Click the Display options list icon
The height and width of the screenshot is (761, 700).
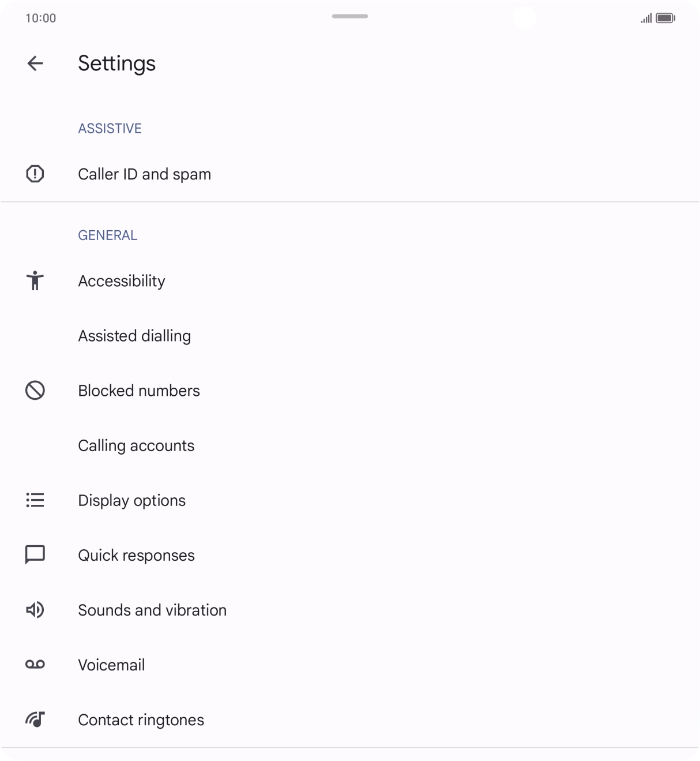pyautogui.click(x=35, y=500)
